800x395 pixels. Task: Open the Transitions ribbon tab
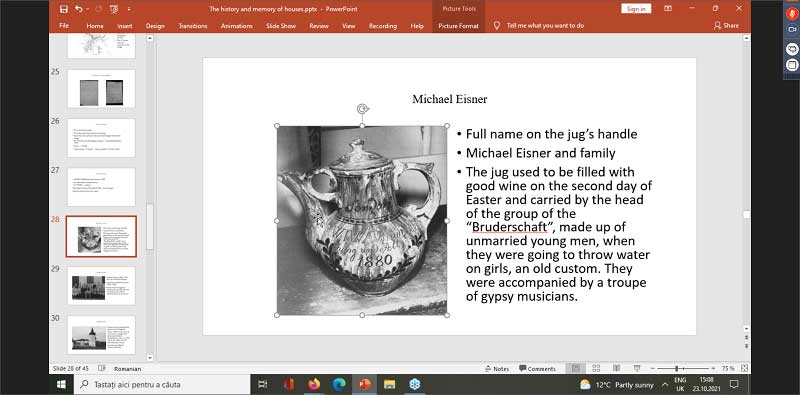(x=193, y=26)
